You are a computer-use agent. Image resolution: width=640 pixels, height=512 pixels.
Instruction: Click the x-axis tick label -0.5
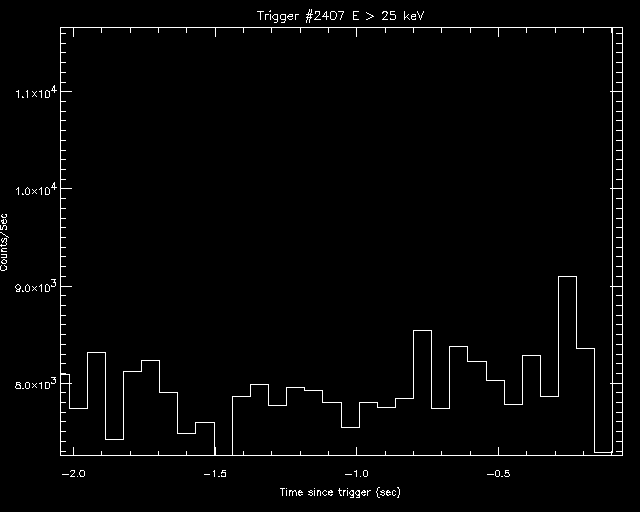(498, 474)
